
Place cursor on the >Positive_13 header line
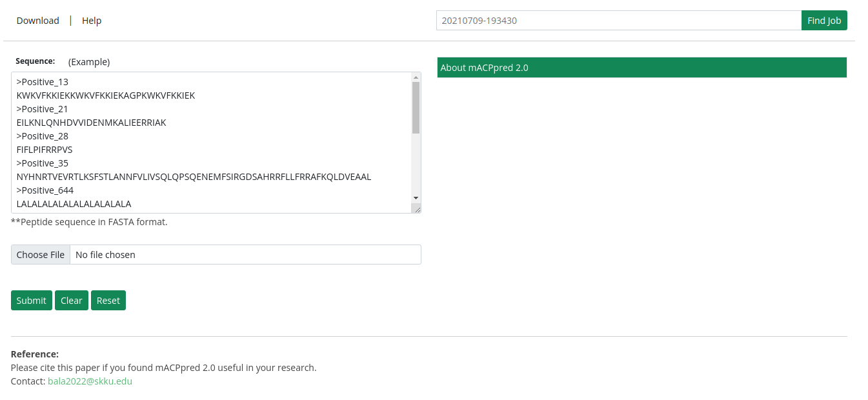pyautogui.click(x=43, y=82)
